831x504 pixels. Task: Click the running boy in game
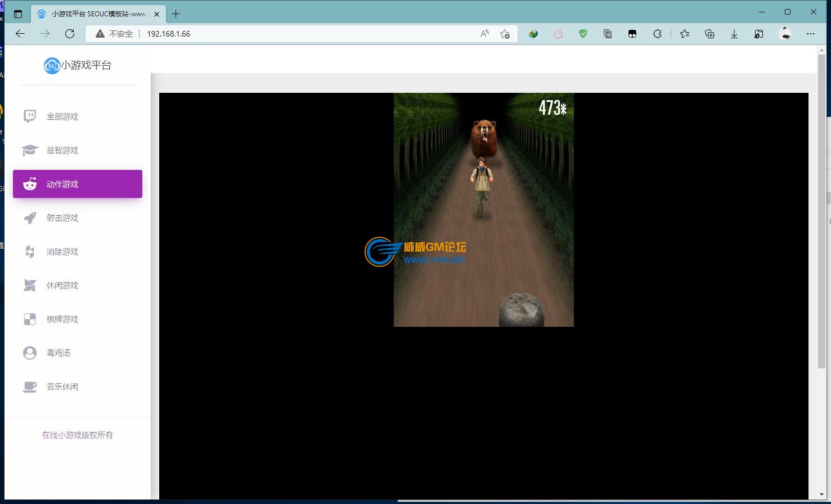[x=482, y=187]
